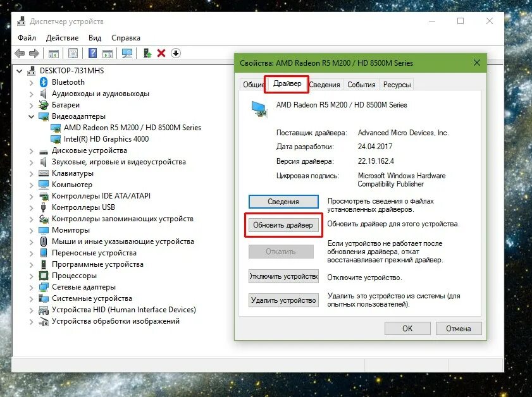532x397 pixels.
Task: Open the Файл menu
Action: (27, 38)
